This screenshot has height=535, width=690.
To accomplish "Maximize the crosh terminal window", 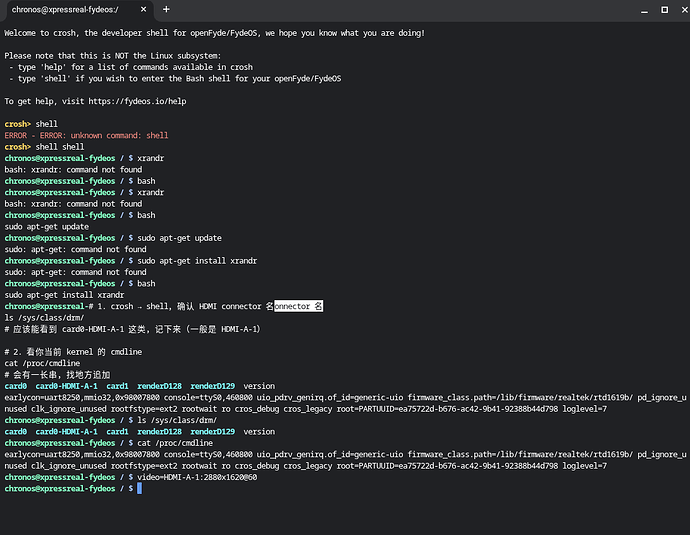I will (x=664, y=10).
